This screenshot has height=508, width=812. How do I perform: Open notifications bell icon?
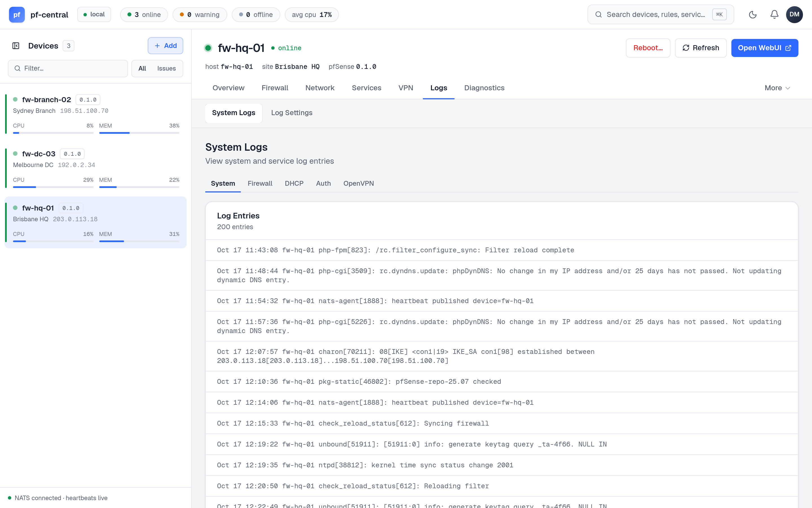774,14
